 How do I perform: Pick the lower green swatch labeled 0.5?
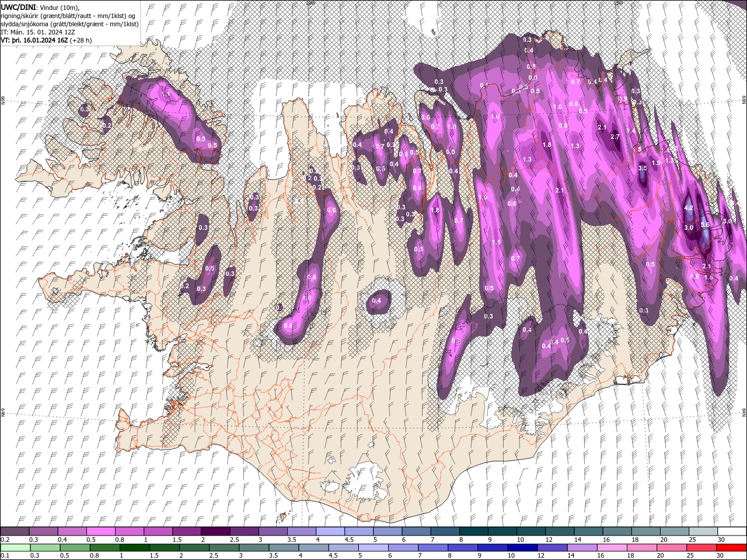tap(75, 548)
